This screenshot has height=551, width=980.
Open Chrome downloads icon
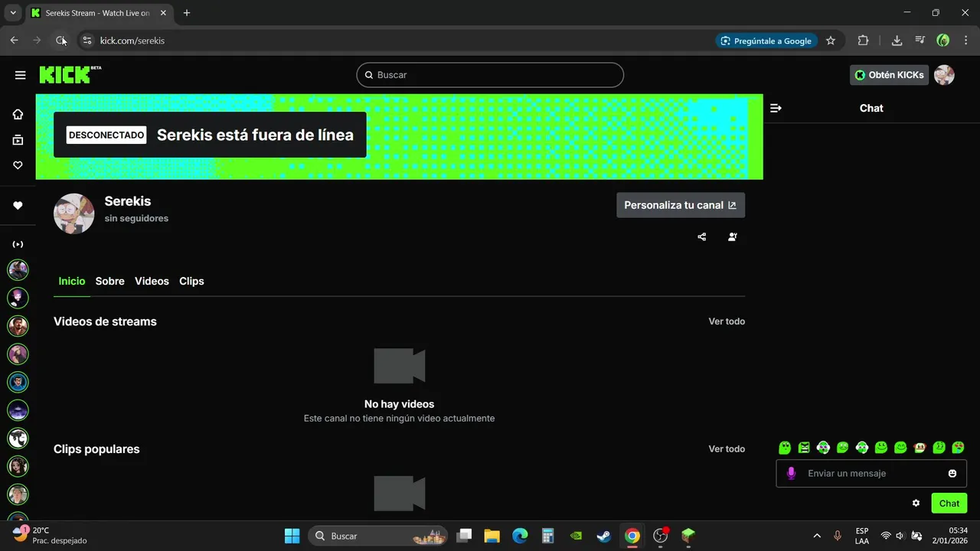click(897, 41)
